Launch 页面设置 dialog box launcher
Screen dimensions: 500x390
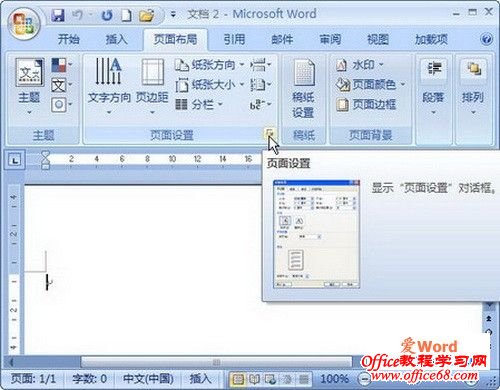pyautogui.click(x=270, y=134)
